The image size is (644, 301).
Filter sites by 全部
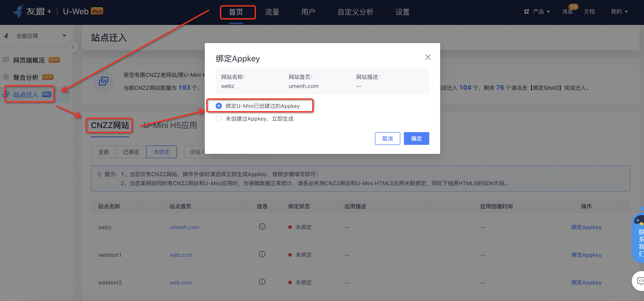103,152
